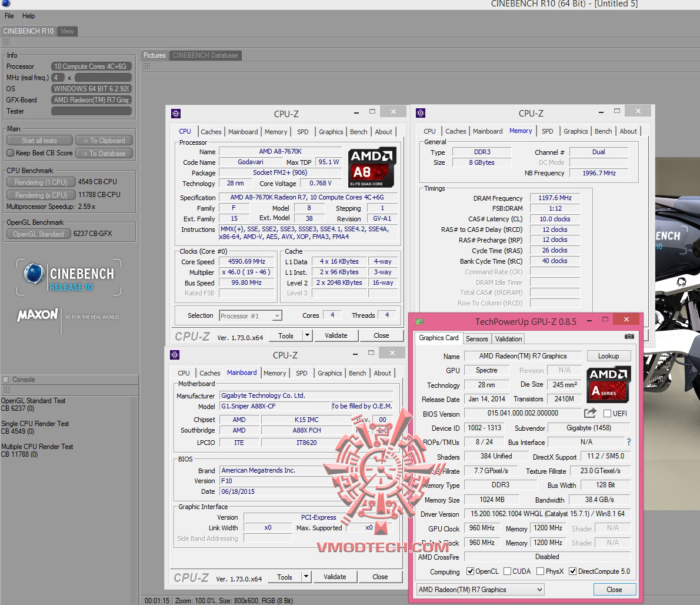Toggle Keep Best CB Score checkbox
The height and width of the screenshot is (605, 700).
(11, 152)
